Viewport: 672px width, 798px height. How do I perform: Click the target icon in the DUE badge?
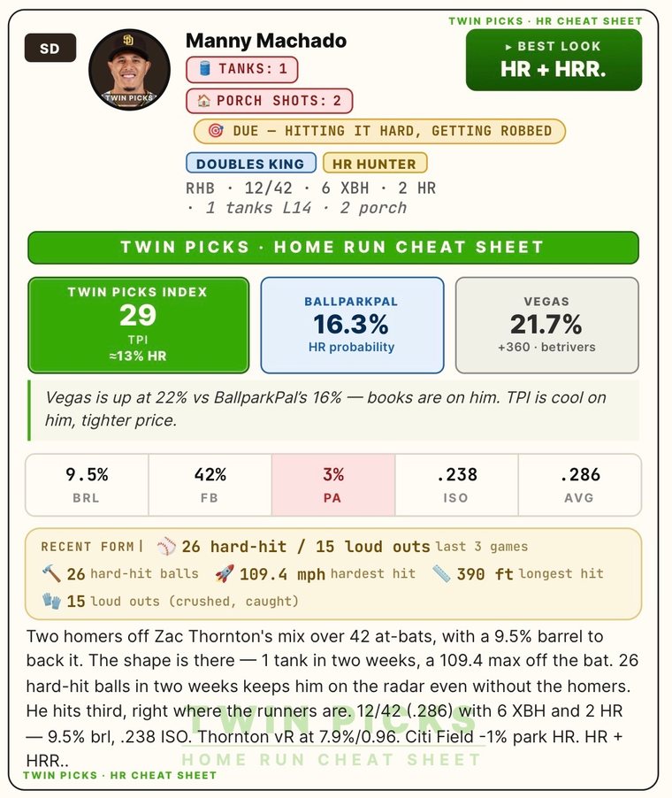(x=216, y=131)
